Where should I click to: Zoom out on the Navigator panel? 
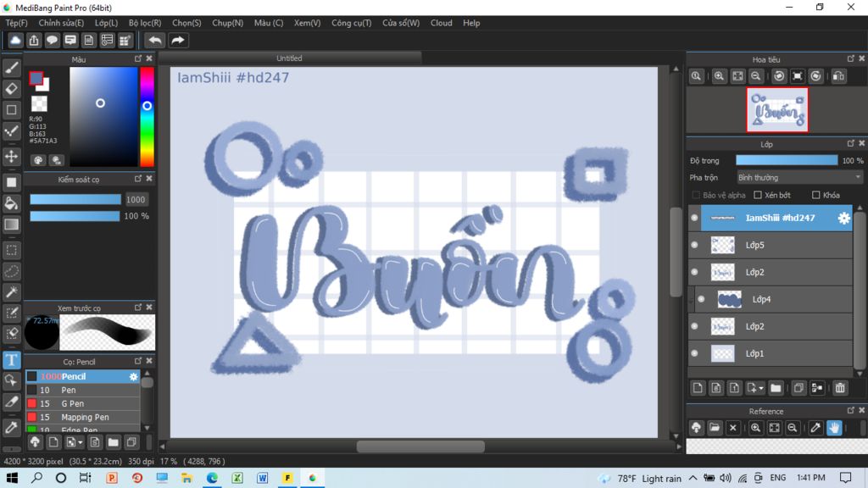click(755, 76)
